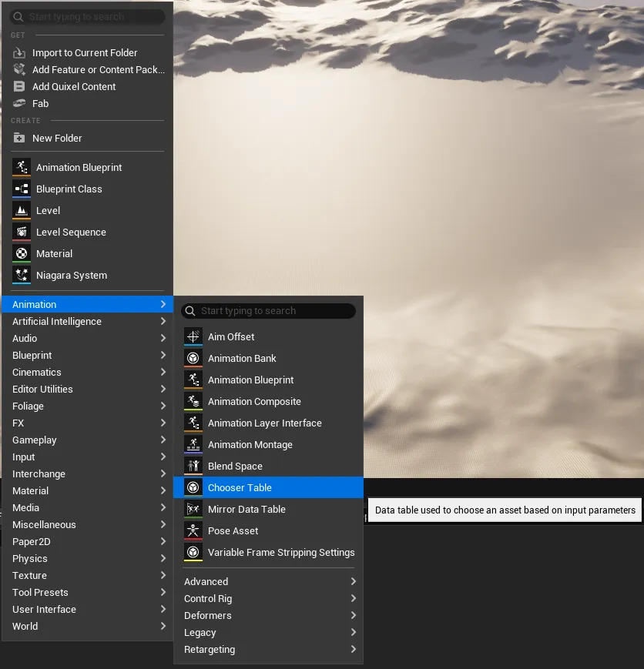Choose the Level Sequence clapperboard icon

(22, 232)
